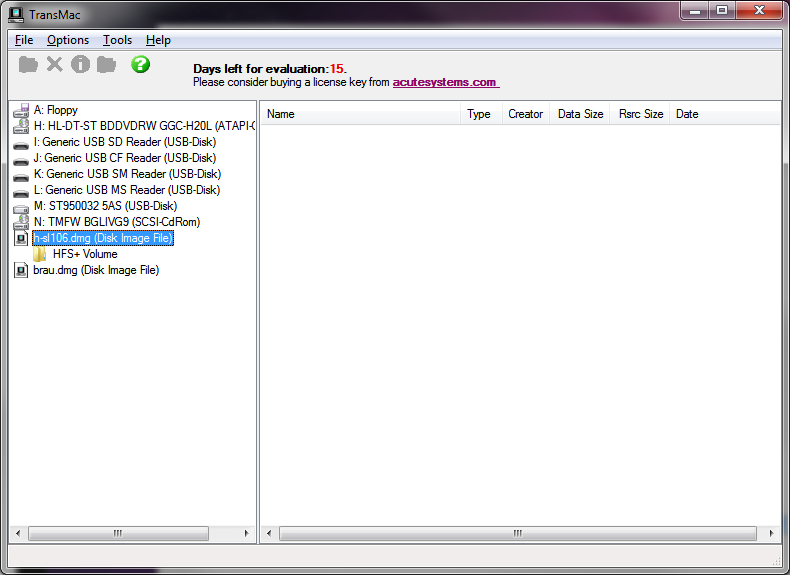
Task: Click the H: BDDVDRW drive icon
Action: [x=21, y=126]
